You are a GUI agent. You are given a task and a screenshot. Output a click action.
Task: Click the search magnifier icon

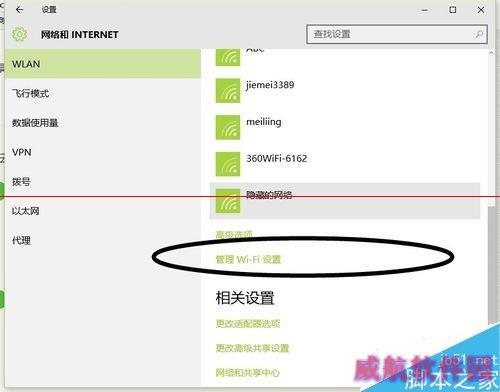(x=479, y=34)
